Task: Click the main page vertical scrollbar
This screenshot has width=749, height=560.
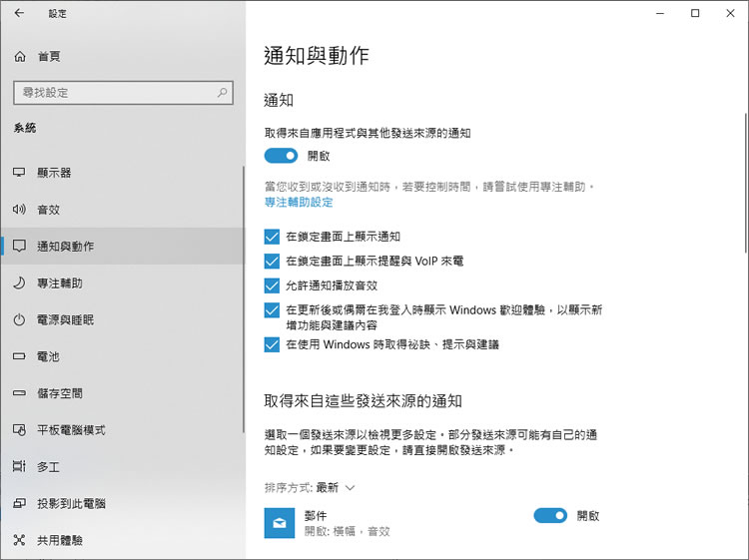Action: pos(746,183)
